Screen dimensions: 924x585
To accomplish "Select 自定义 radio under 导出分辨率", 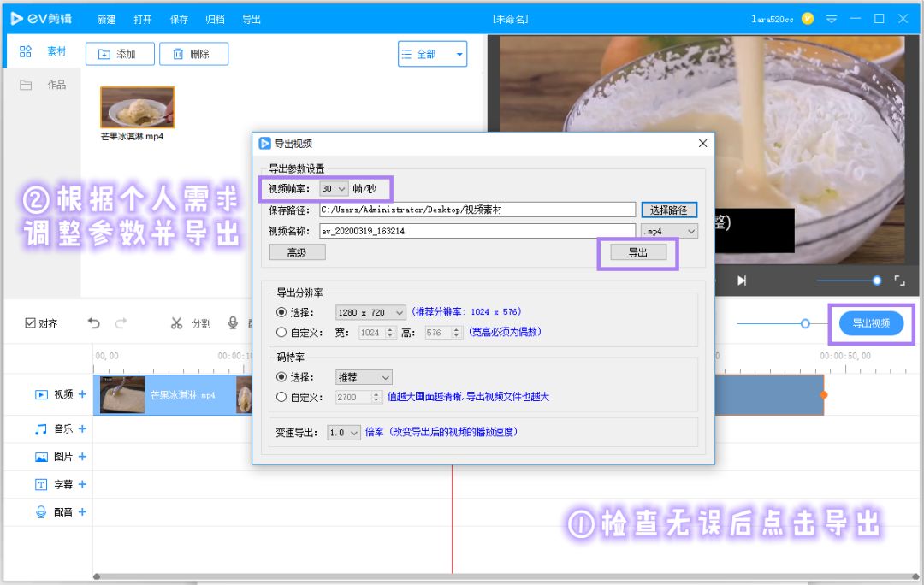I will pyautogui.click(x=281, y=333).
